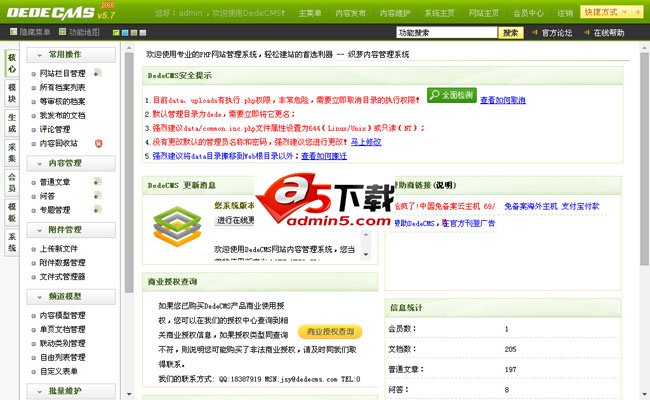Open the 在线帮助 link
This screenshot has height=400, width=650.
609,33
